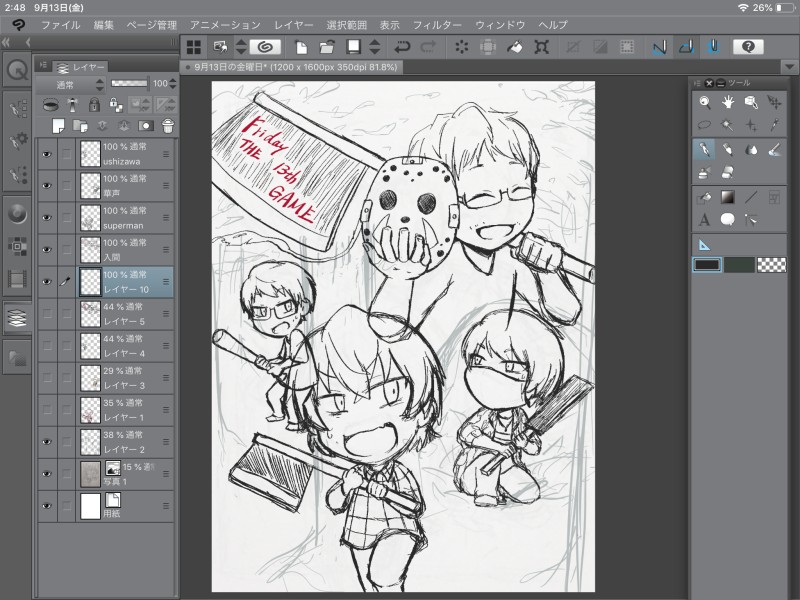
Task: Click the delete layer trash icon
Action: pos(168,125)
